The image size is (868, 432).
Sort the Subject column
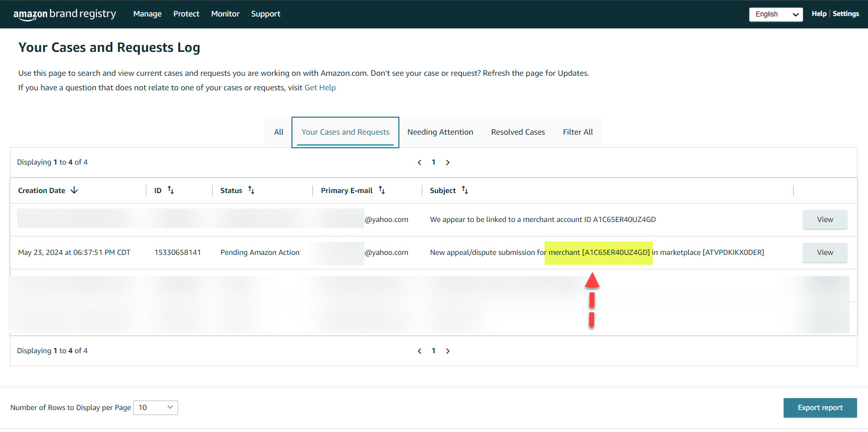click(x=465, y=190)
